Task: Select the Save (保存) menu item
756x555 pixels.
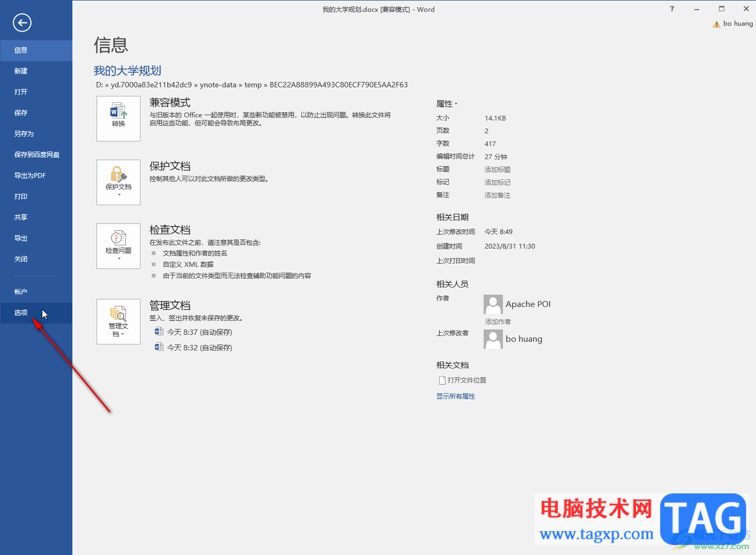Action: [x=36, y=113]
